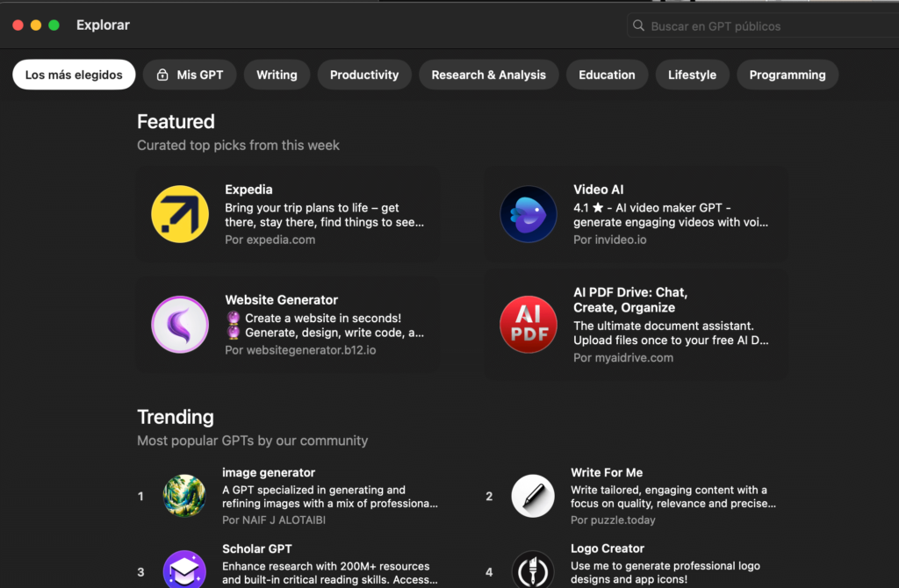899x588 pixels.
Task: Open the Website Generator title
Action: 282,300
